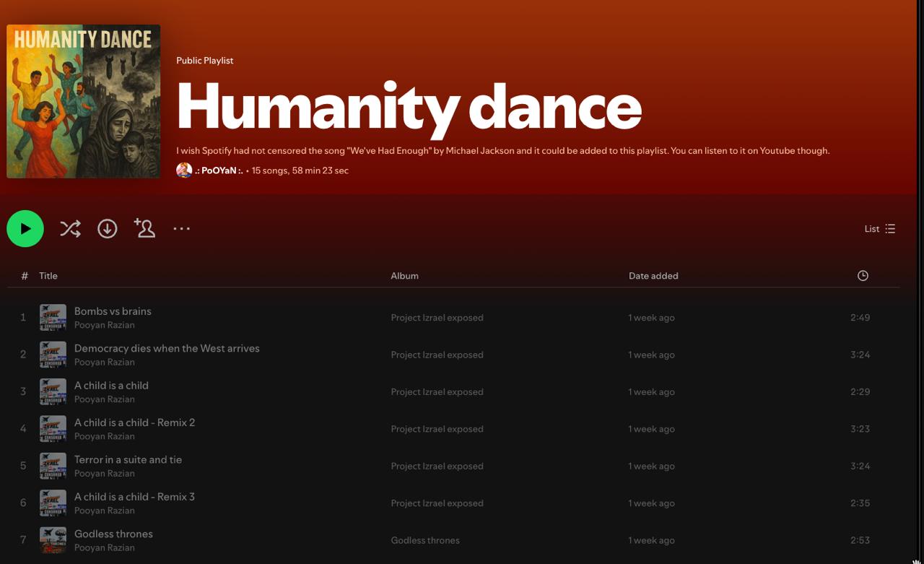This screenshot has height=564, width=924.
Task: Click cover thumbnail of Terror in a suite
Action: tap(53, 466)
